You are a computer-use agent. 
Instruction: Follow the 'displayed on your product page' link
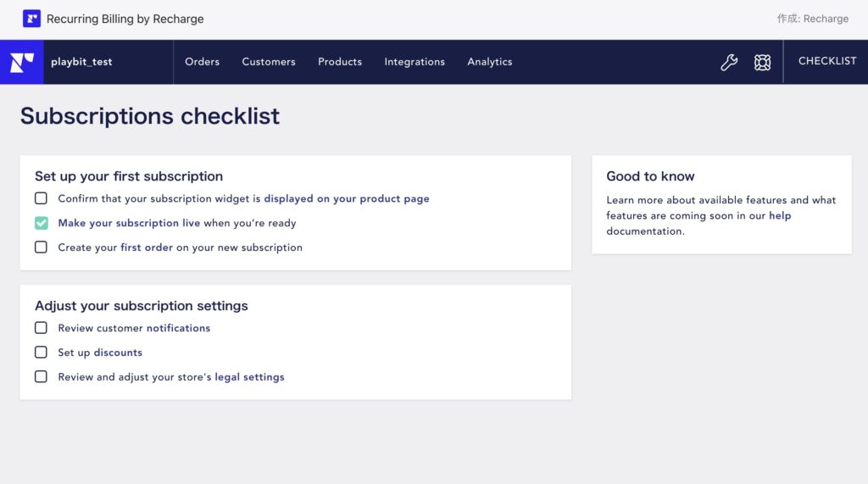[x=347, y=198]
